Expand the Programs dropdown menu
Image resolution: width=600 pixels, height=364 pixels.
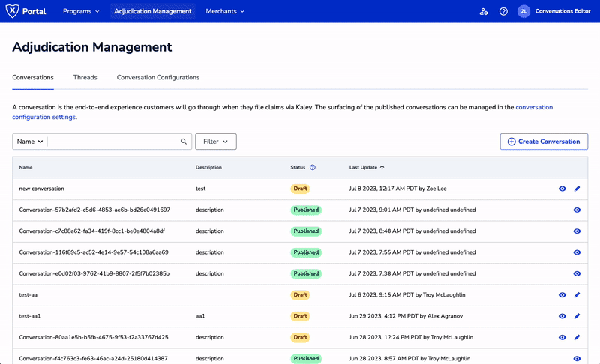click(x=81, y=12)
